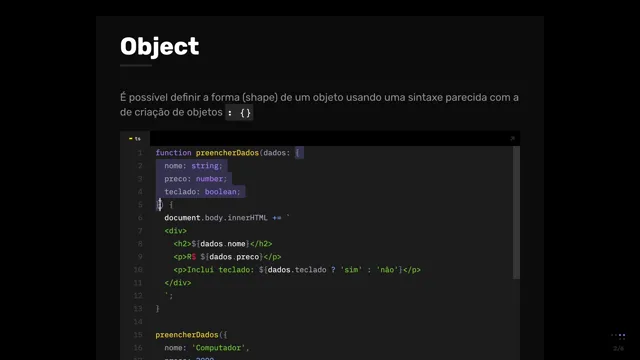
Task: Click the "<p>R$ ${dados.preco}</p>" line
Action: point(227,257)
